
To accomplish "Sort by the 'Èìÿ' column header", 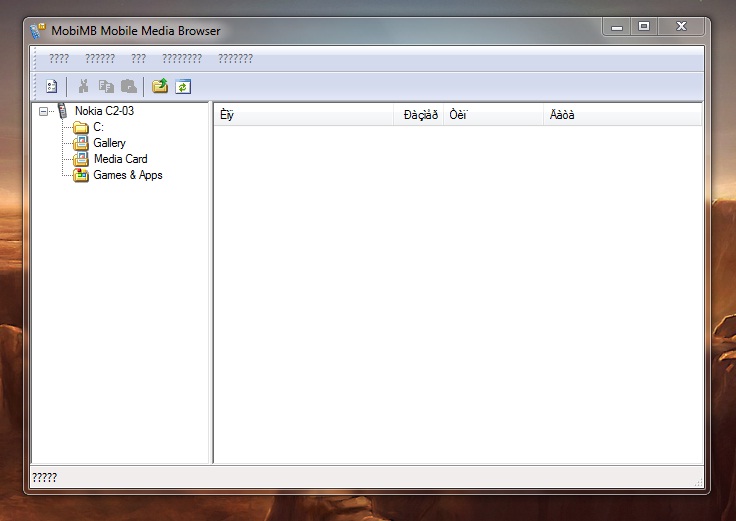I will pyautogui.click(x=304, y=115).
